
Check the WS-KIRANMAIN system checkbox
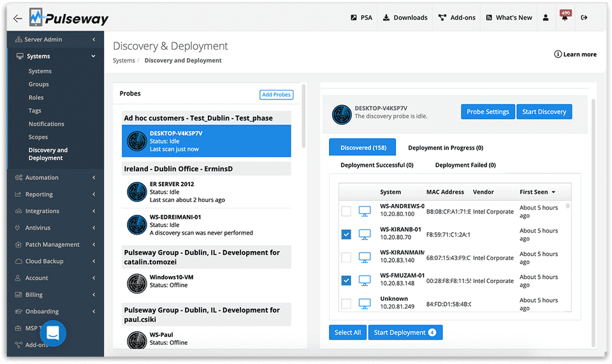point(346,258)
